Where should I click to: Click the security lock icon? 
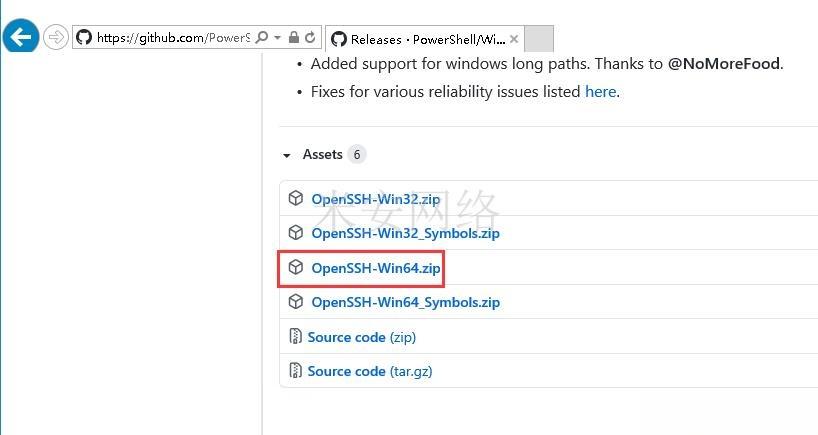tap(294, 37)
